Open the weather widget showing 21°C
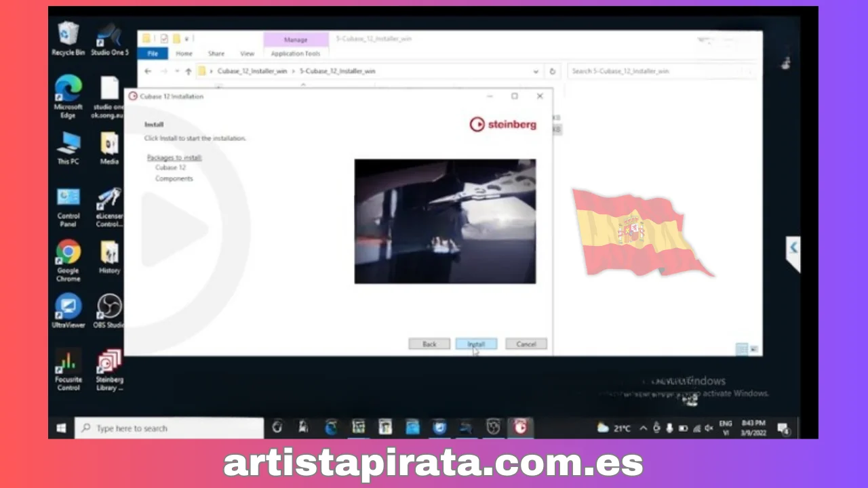 (x=614, y=428)
